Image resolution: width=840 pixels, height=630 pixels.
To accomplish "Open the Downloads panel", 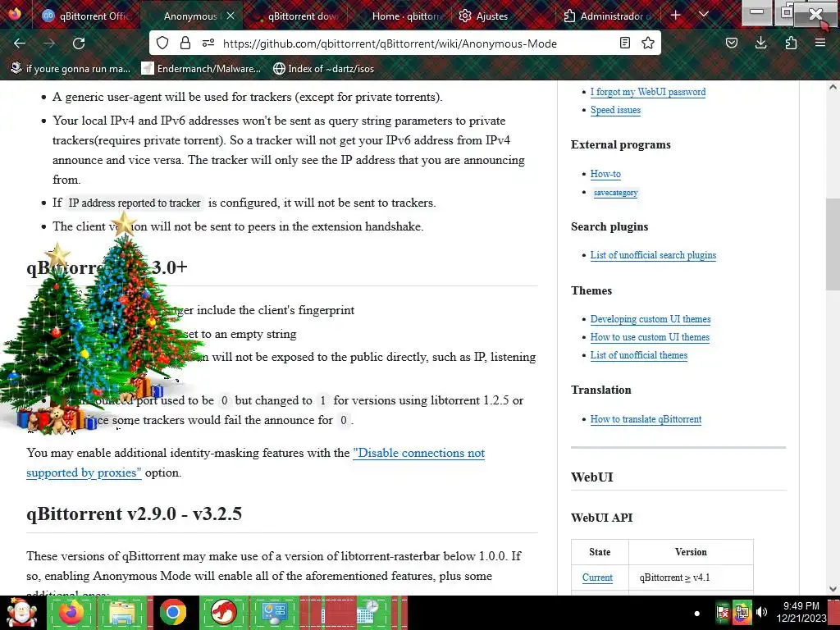I will tap(760, 43).
